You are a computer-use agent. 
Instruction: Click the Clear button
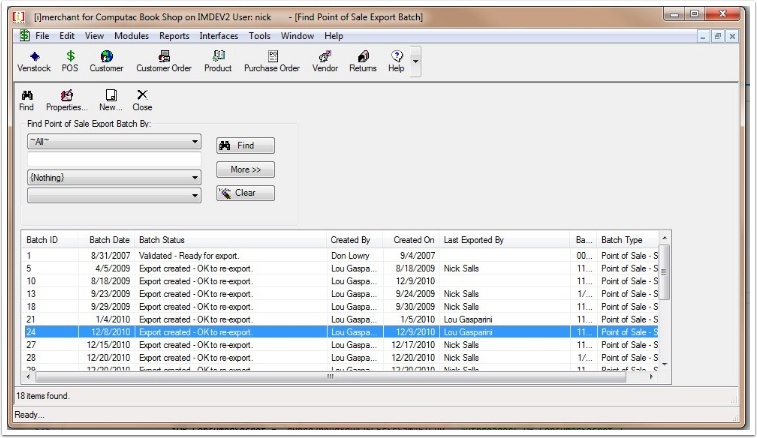click(245, 193)
